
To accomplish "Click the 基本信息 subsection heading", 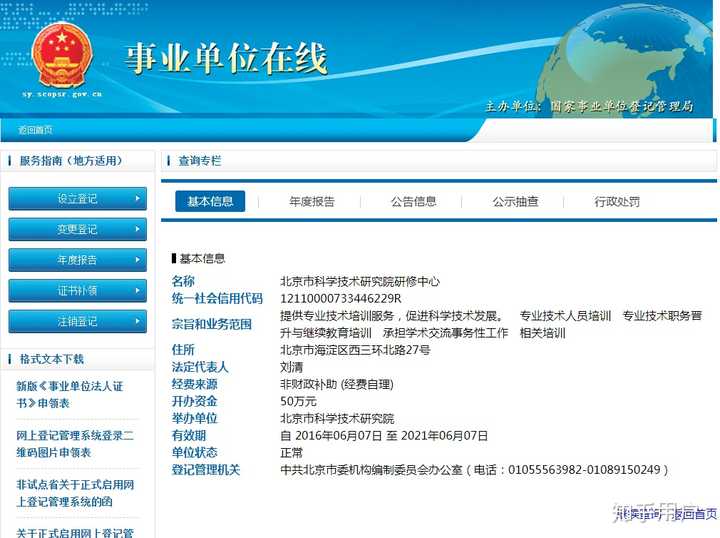I will [202, 258].
